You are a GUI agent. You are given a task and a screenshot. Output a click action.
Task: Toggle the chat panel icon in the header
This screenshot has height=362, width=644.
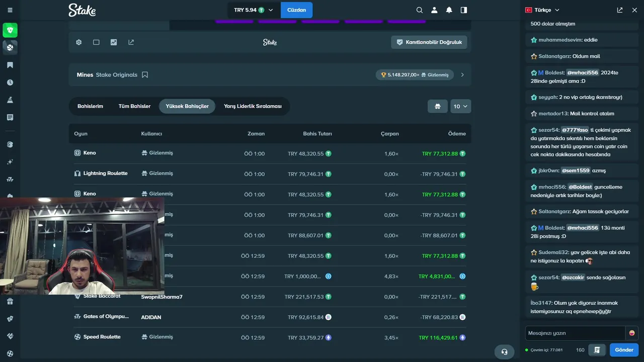464,10
